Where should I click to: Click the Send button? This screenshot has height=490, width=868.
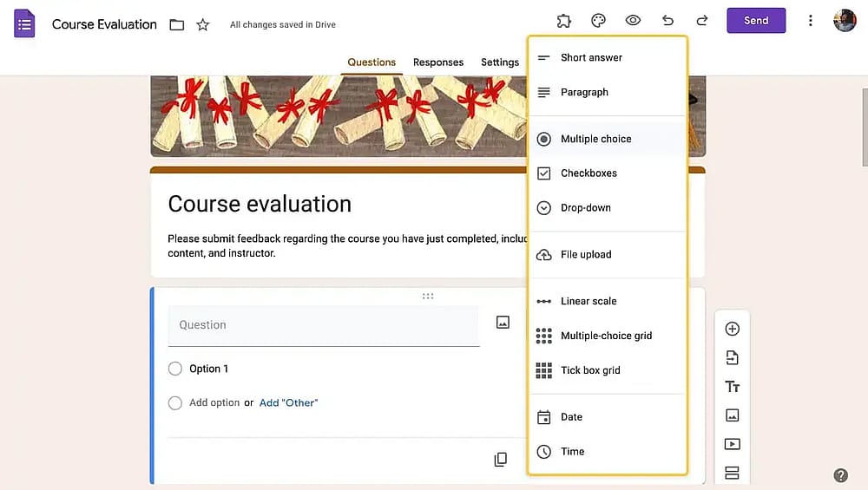coord(756,21)
